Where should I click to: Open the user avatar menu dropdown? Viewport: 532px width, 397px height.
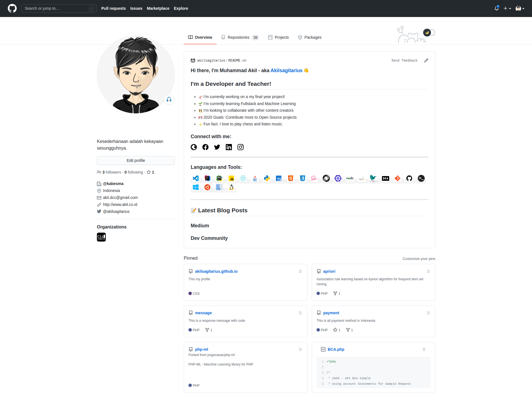point(520,8)
